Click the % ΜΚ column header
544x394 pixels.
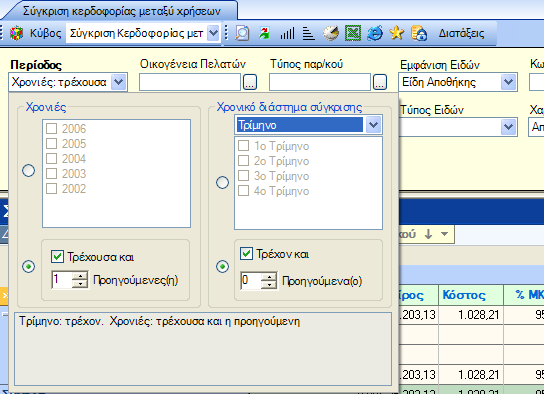point(524,295)
